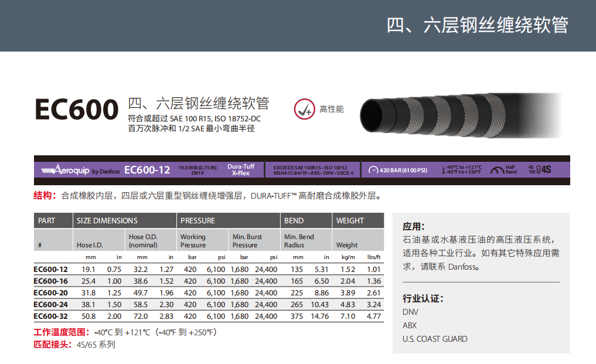Click the Aeroquip winged logo
596x364 pixels.
(64, 170)
